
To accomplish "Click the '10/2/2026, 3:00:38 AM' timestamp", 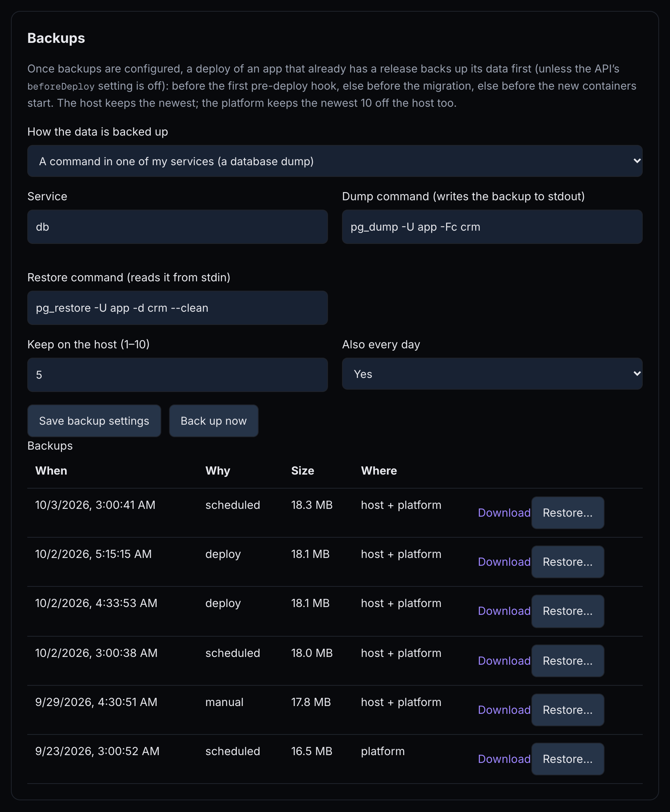I will point(96,653).
